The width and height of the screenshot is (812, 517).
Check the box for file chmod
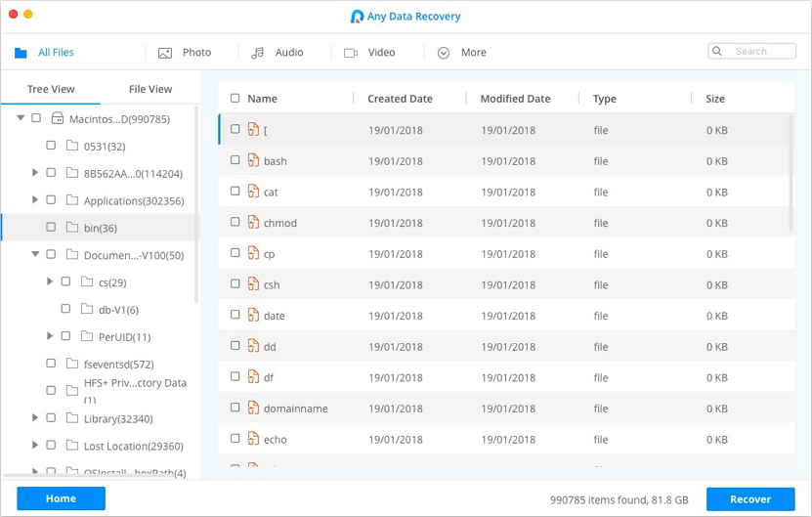[235, 222]
